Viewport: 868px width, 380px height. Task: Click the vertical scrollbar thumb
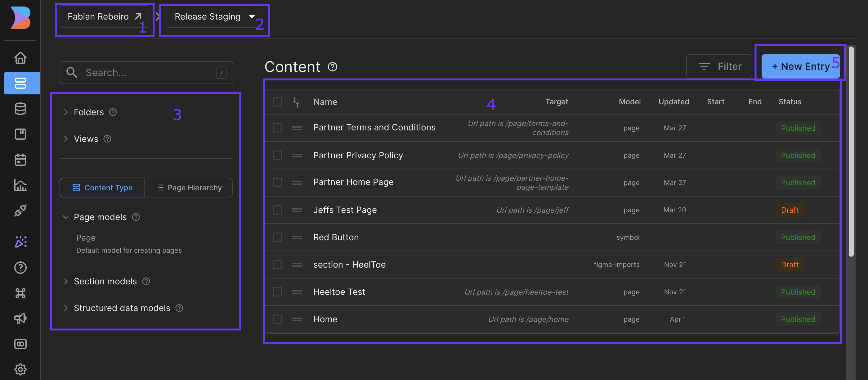pyautogui.click(x=851, y=152)
